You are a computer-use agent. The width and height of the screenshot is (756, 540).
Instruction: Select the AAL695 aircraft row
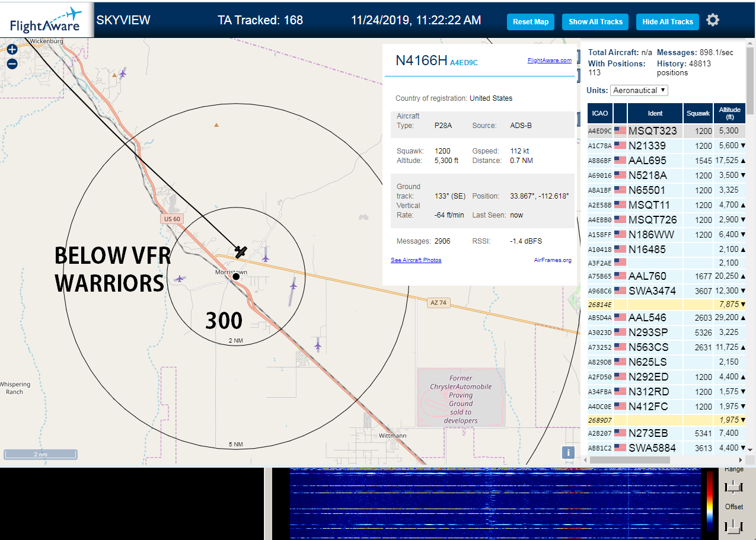pyautogui.click(x=666, y=161)
